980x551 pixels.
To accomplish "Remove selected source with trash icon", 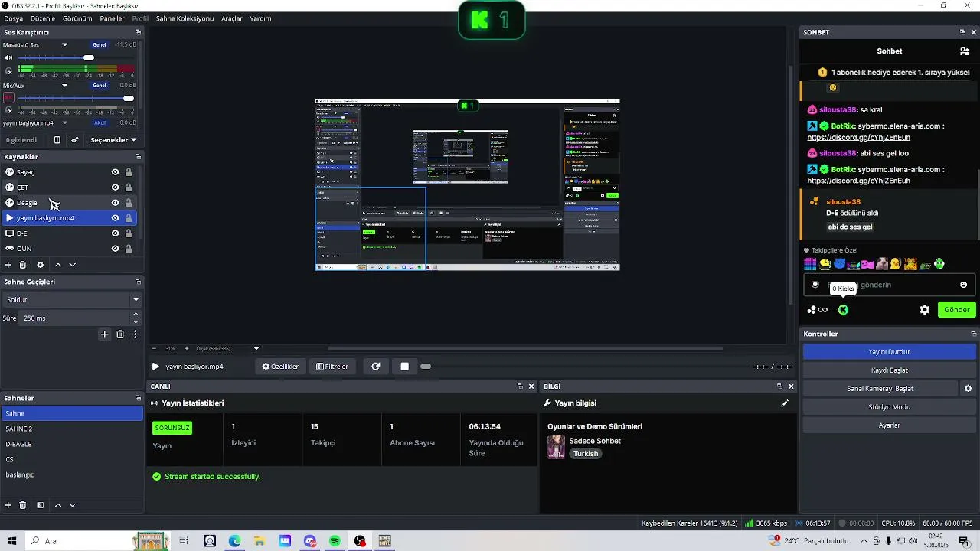I will coord(23,265).
